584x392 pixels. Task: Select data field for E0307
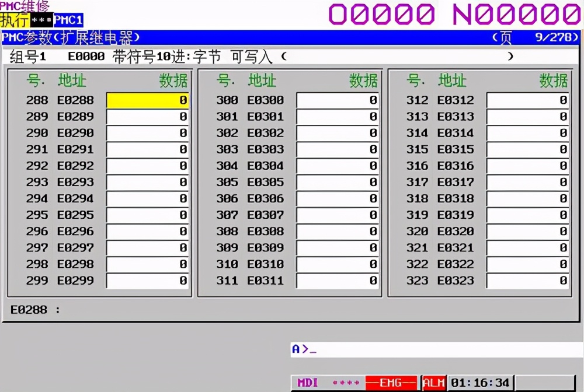338,215
